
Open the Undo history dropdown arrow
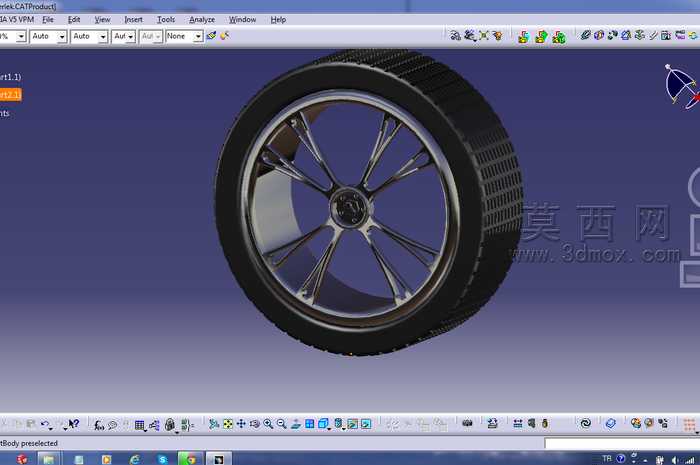[x=50, y=428]
